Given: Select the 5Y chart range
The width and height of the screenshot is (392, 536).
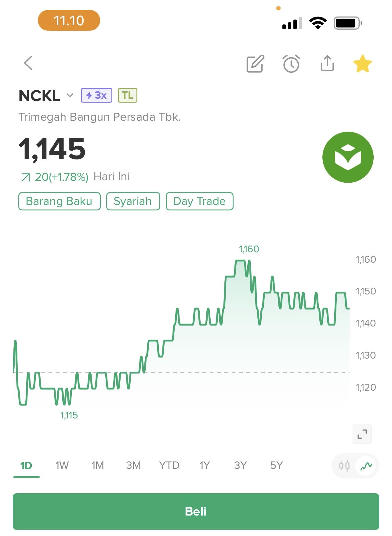Looking at the screenshot, I should pyautogui.click(x=276, y=465).
